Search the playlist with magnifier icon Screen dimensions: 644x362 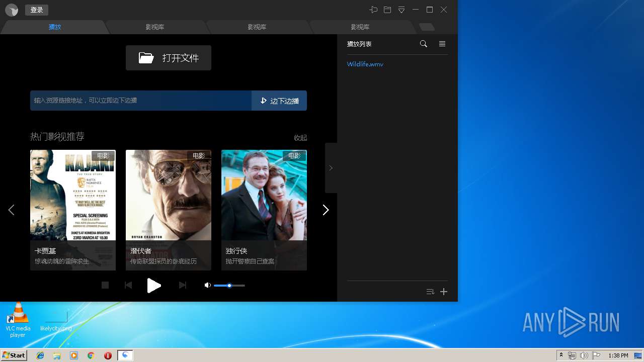pos(424,44)
